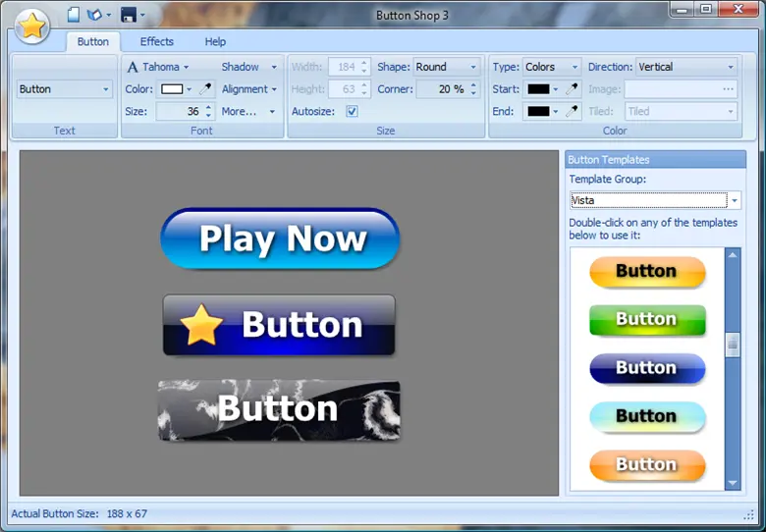Click the Tahoma font letter icon
The image size is (766, 532).
click(x=133, y=67)
